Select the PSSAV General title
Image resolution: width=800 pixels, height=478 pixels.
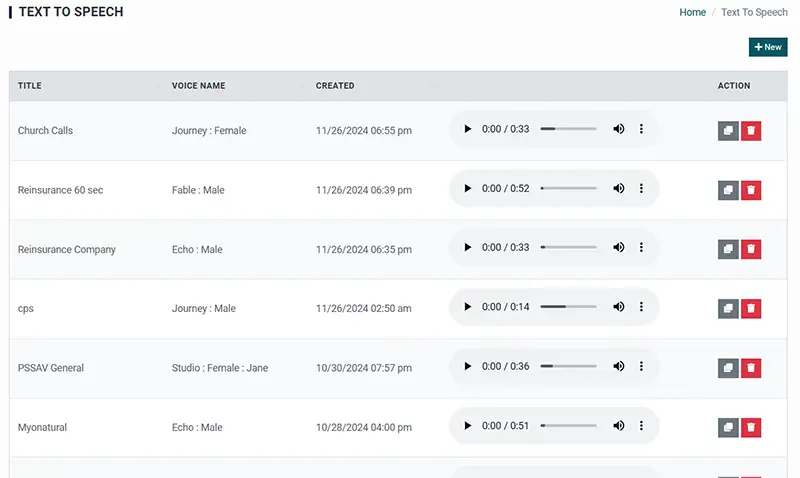51,368
